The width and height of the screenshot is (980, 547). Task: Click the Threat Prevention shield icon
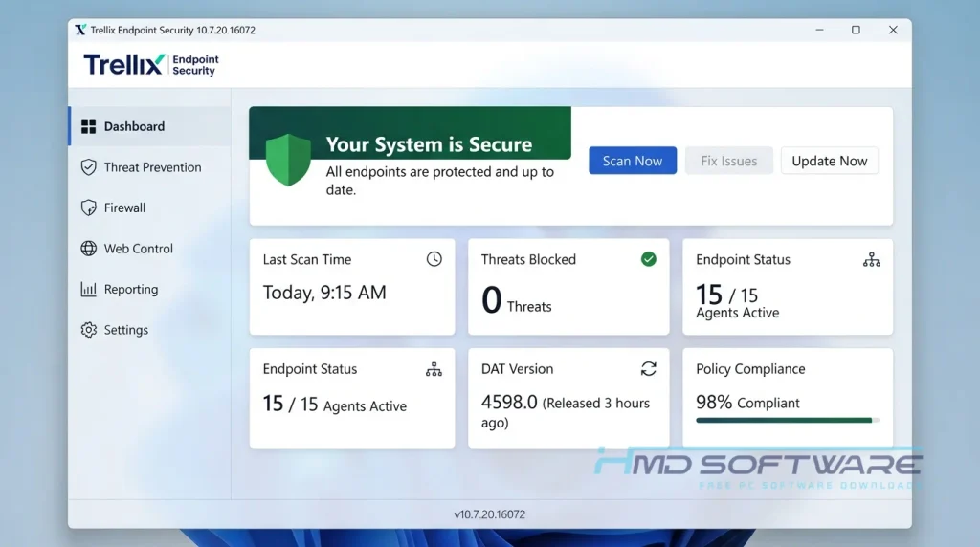click(89, 167)
